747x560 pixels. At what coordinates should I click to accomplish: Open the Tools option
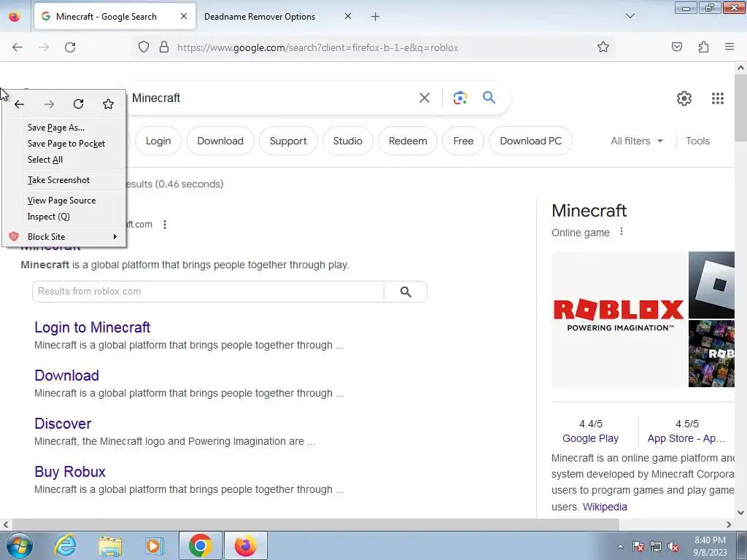pyautogui.click(x=697, y=141)
